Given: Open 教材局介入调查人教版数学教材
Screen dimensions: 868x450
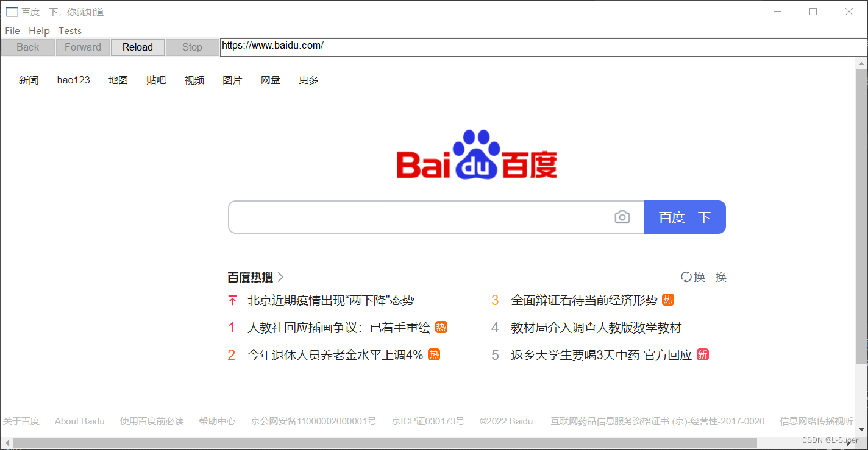Looking at the screenshot, I should tap(596, 328).
